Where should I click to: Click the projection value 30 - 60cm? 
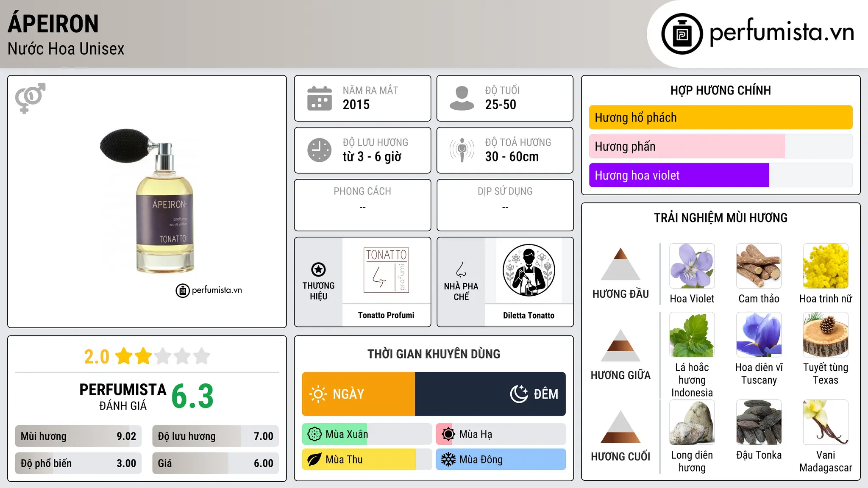click(x=512, y=157)
